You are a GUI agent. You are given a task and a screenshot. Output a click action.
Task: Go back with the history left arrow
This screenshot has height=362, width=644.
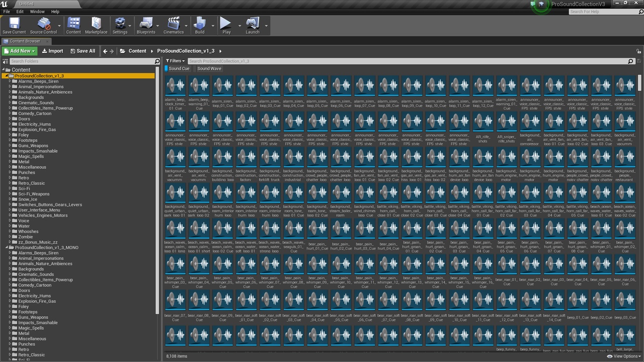(x=105, y=51)
